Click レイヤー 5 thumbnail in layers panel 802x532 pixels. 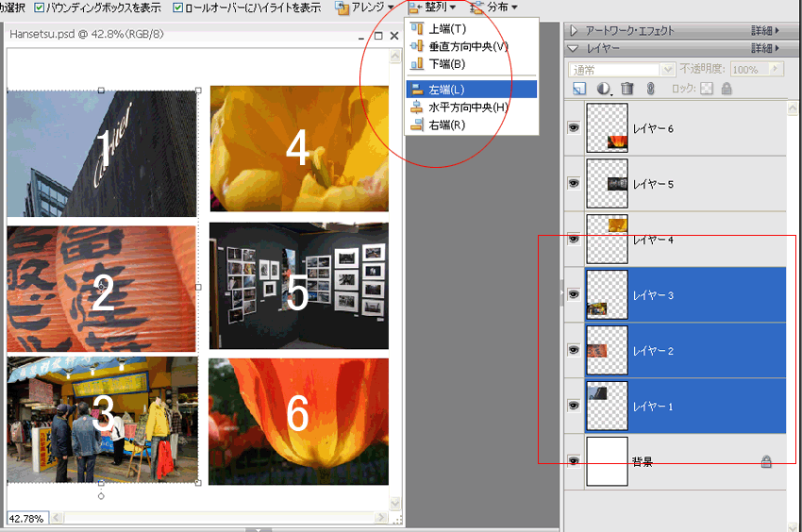(x=607, y=183)
